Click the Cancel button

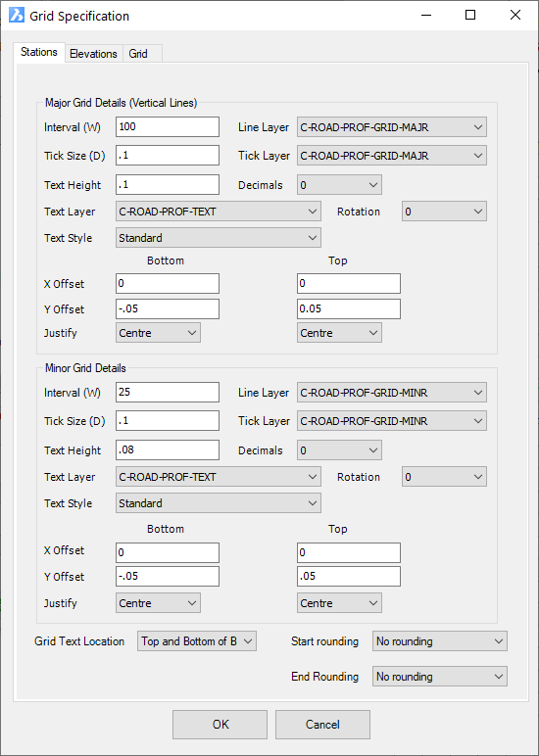(322, 725)
